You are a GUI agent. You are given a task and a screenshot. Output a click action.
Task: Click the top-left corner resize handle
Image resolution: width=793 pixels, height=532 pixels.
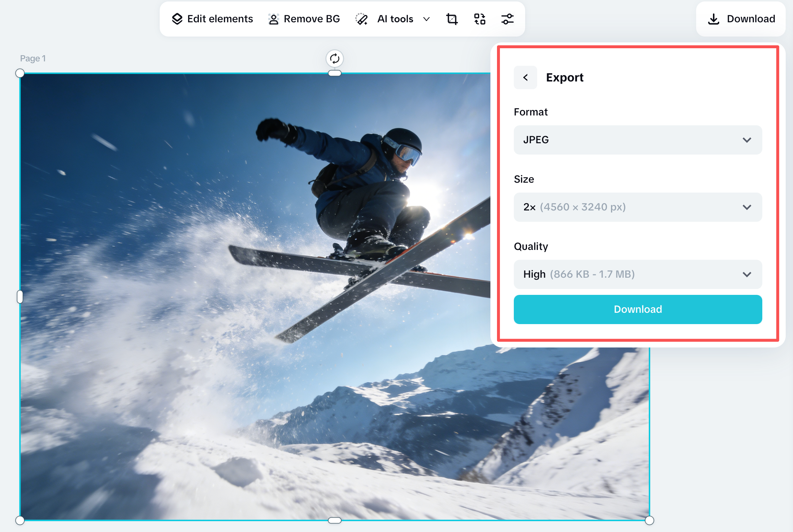click(x=20, y=73)
